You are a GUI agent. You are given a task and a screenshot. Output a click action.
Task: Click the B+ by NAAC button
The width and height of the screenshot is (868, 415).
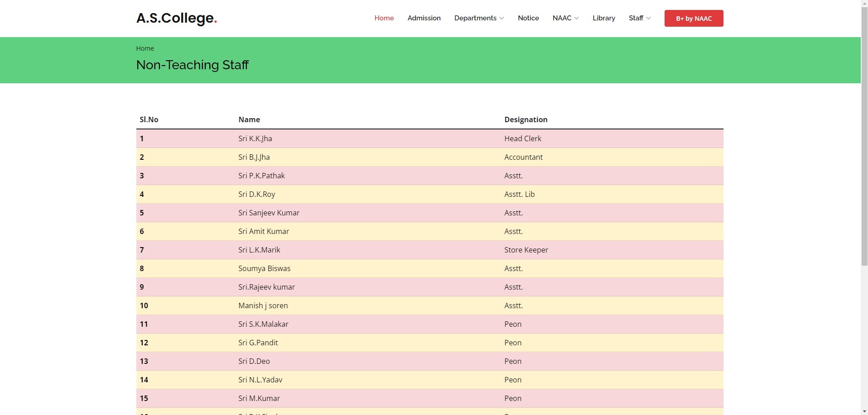click(x=693, y=19)
